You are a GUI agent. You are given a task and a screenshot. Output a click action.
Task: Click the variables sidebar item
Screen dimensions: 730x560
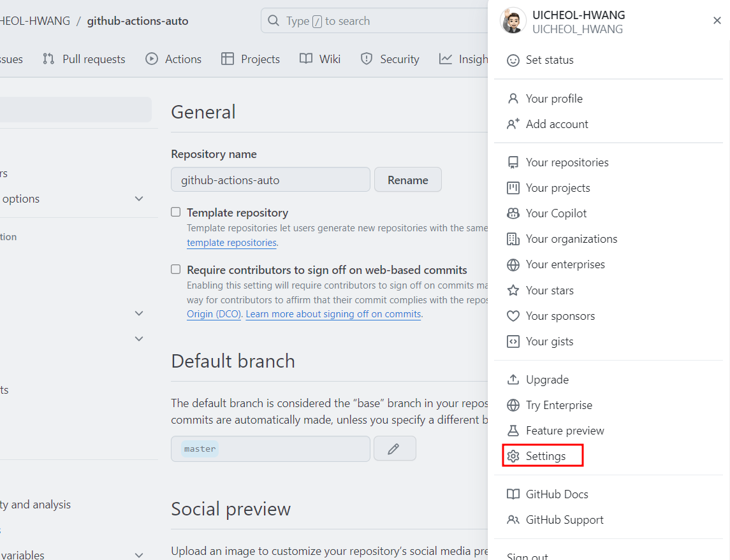click(x=22, y=555)
